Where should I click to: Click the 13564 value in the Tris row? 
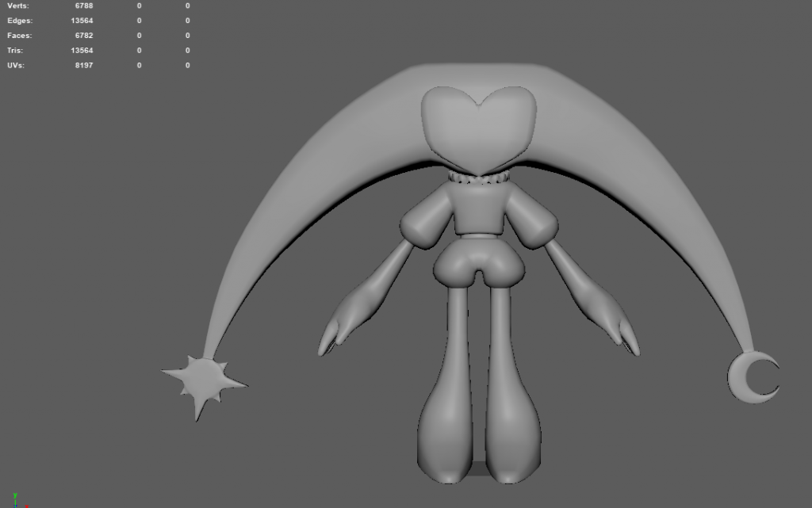click(x=82, y=51)
